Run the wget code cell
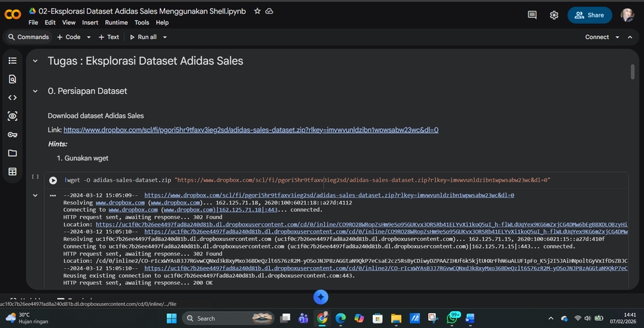 pyautogui.click(x=53, y=180)
